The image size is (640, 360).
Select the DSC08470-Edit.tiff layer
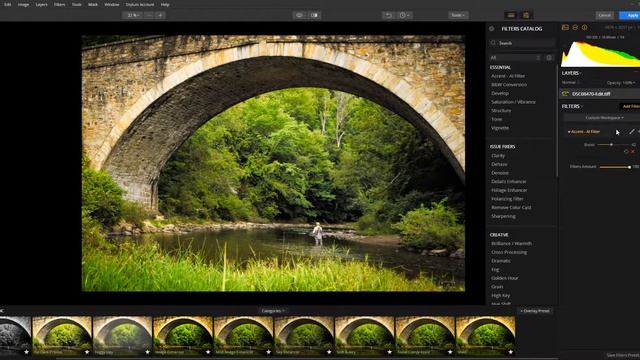[x=600, y=94]
